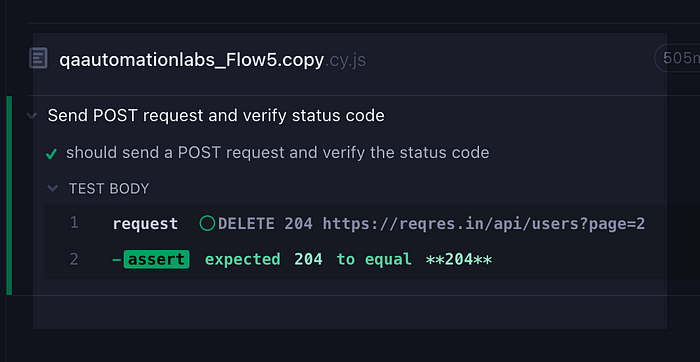Click the reqres.in API users URL
This screenshot has height=362, width=700.
tap(484, 224)
